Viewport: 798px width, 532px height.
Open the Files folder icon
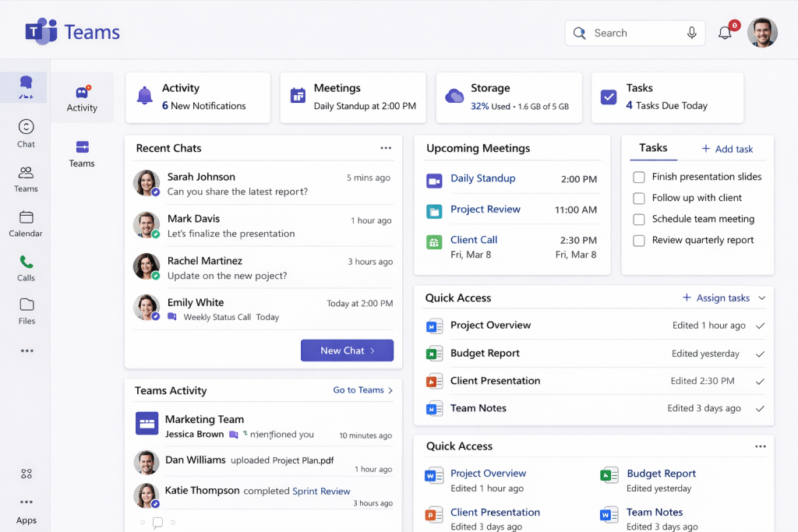26,305
